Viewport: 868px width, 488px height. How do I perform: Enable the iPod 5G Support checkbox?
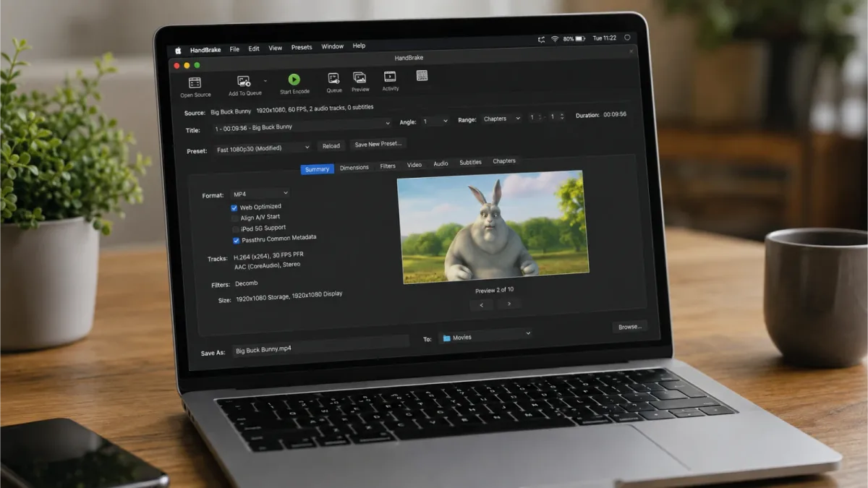coord(235,229)
